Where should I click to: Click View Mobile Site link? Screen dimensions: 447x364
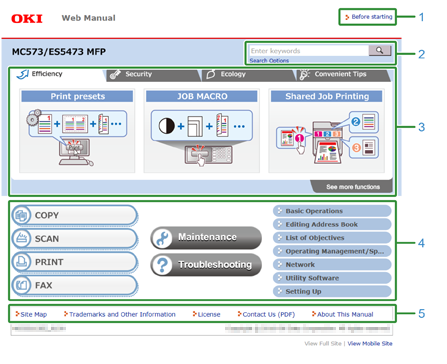[370, 343]
